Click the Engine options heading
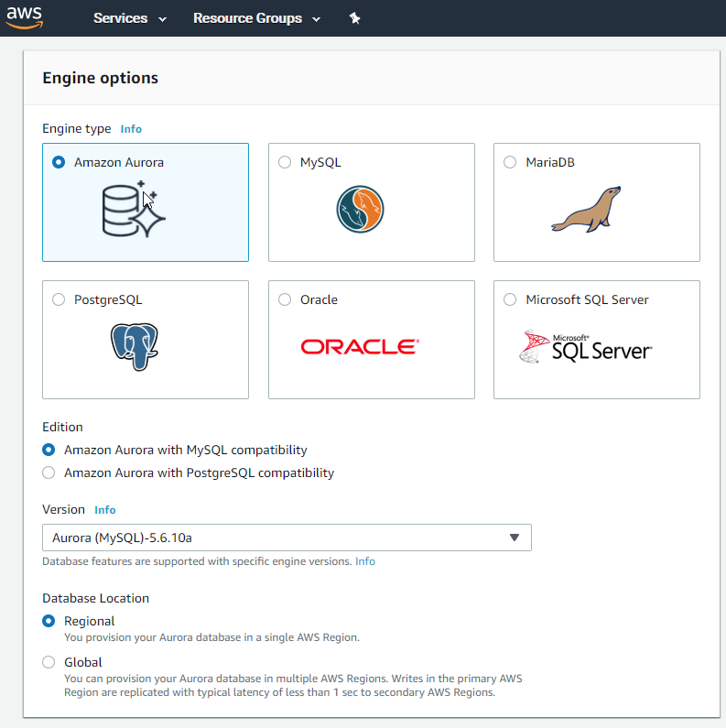Screen dimensions: 726x728 [101, 78]
